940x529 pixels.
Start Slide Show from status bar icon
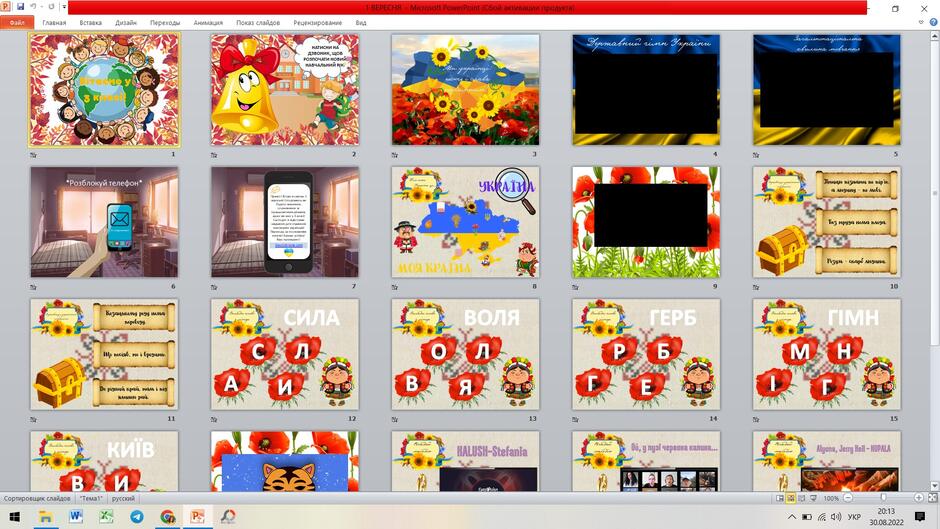814,498
